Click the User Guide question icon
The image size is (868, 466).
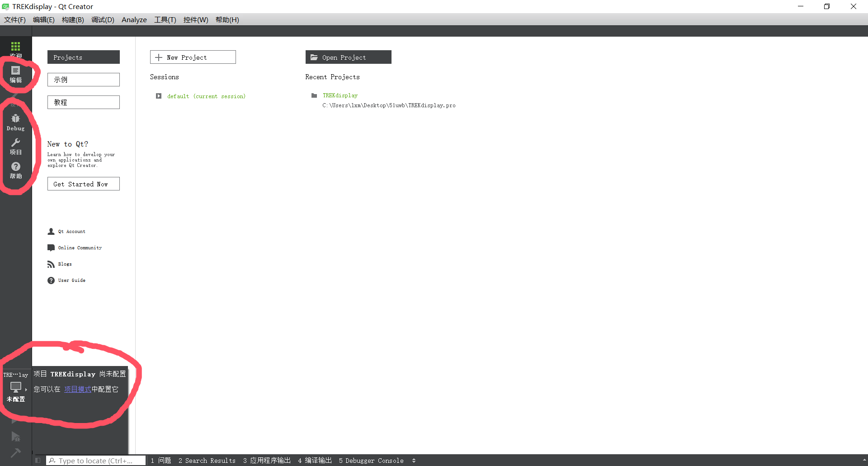point(51,280)
